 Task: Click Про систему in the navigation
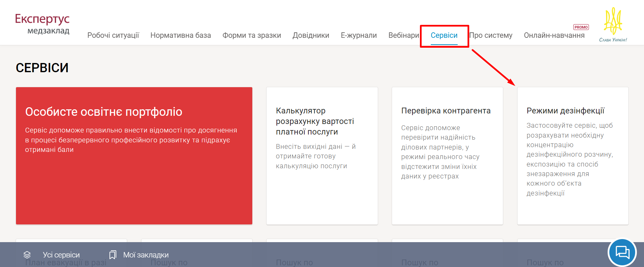pyautogui.click(x=491, y=35)
